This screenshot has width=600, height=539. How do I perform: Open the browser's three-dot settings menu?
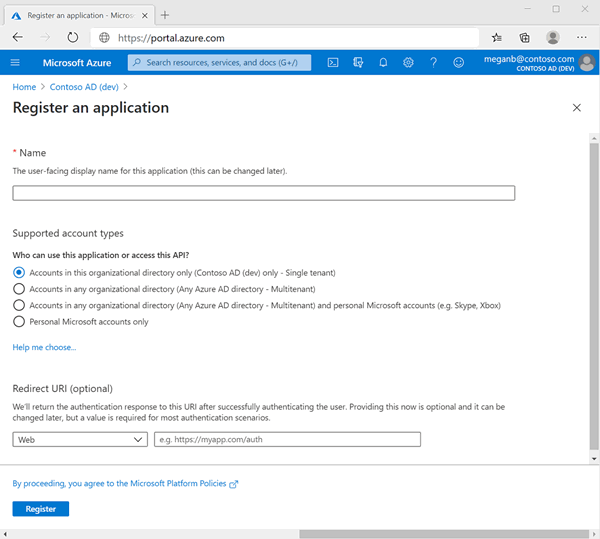[x=581, y=37]
